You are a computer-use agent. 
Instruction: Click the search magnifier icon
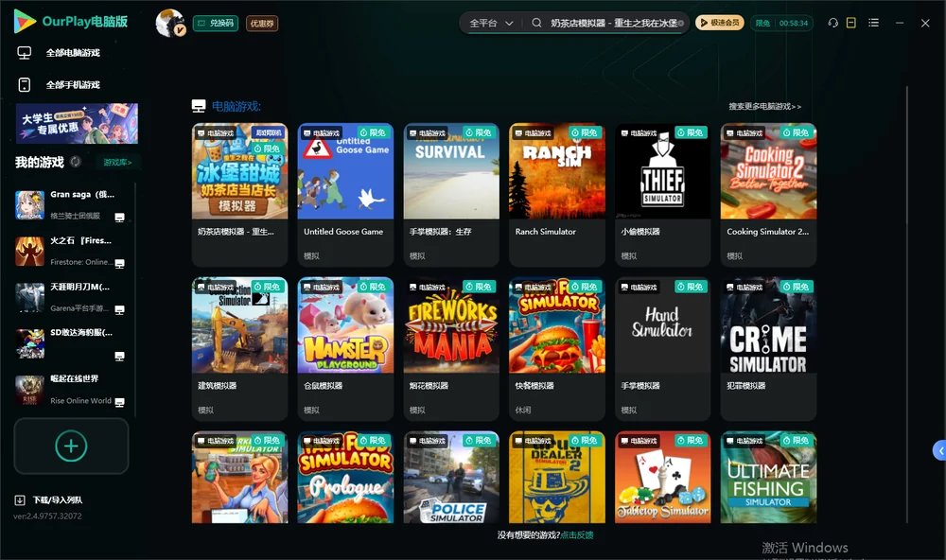[x=536, y=23]
